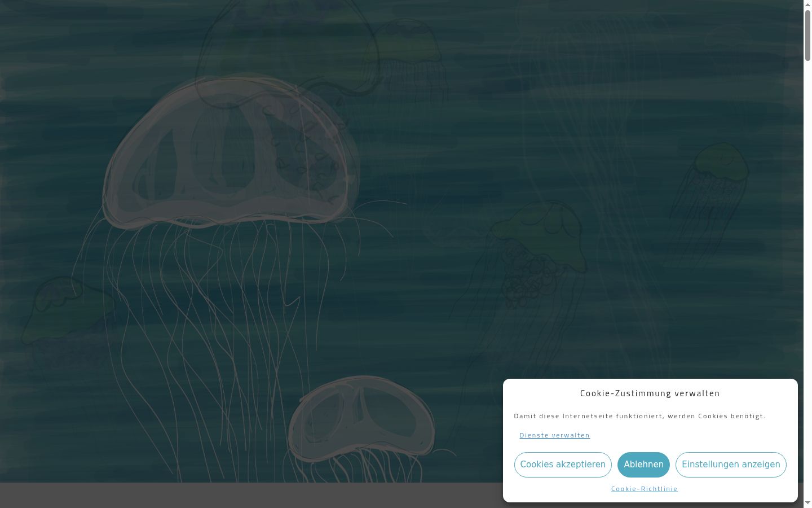
Task: Accept cookies with 'Cookies akzeptieren' button
Action: click(x=563, y=465)
